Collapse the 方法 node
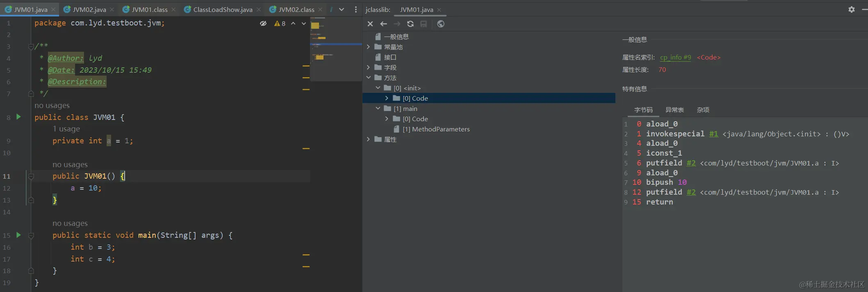 pos(368,78)
